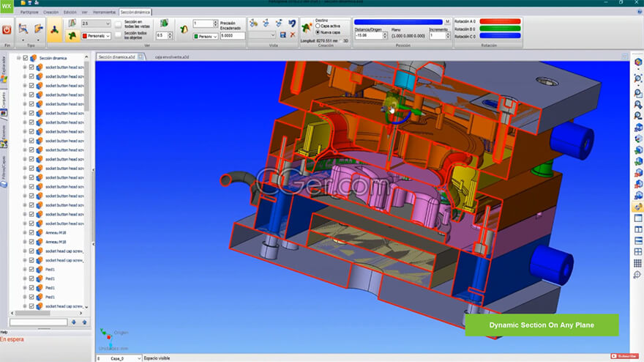Close the Sección dinámica.a3d document tab

click(x=141, y=56)
